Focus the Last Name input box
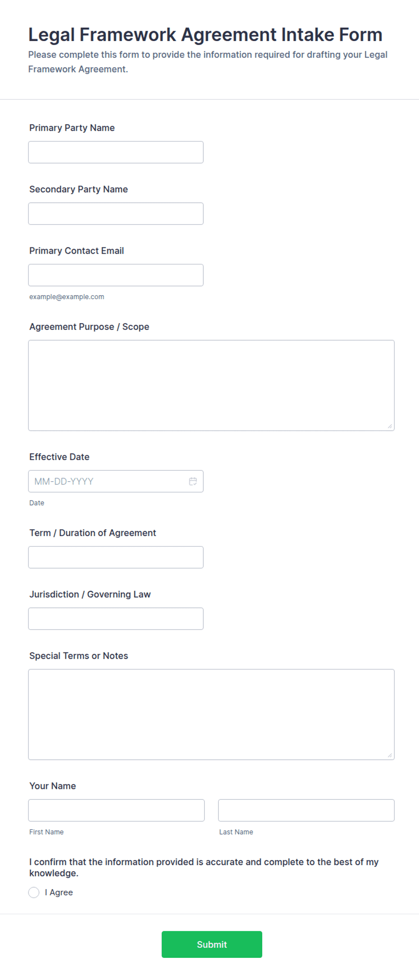This screenshot has width=419, height=980. tap(306, 810)
